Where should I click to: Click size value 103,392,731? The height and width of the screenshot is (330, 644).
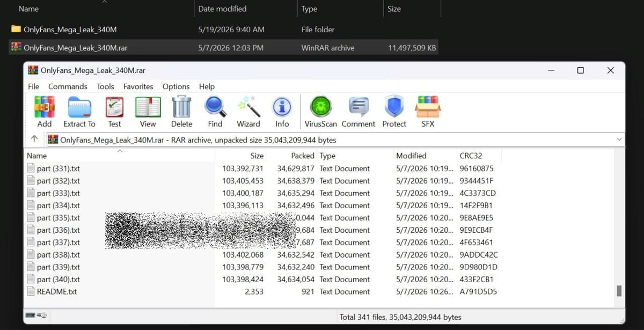243,168
